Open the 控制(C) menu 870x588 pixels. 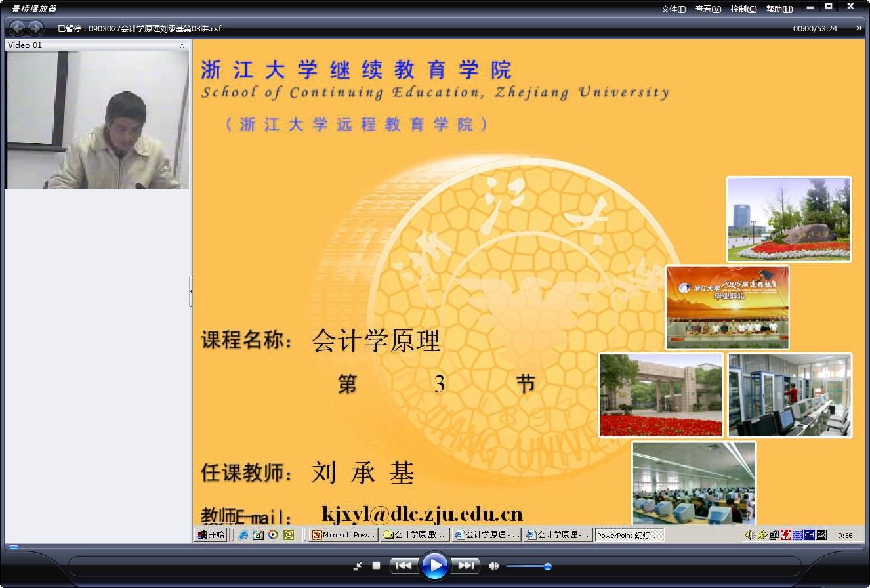coord(743,9)
